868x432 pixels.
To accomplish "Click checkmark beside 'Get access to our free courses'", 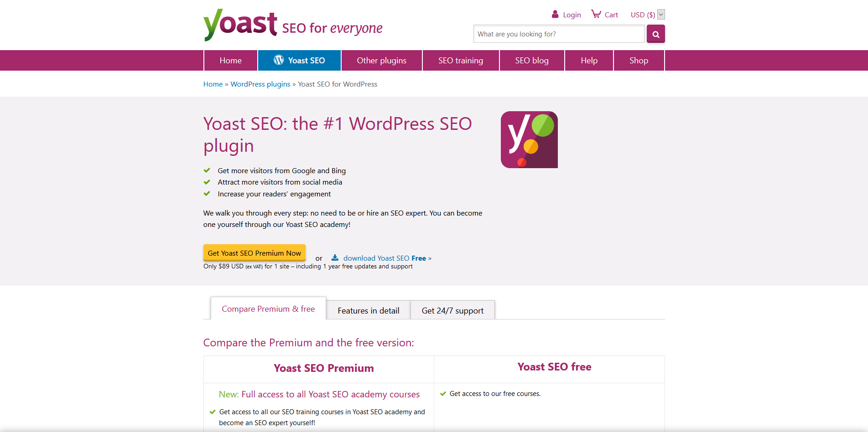I will pyautogui.click(x=443, y=394).
